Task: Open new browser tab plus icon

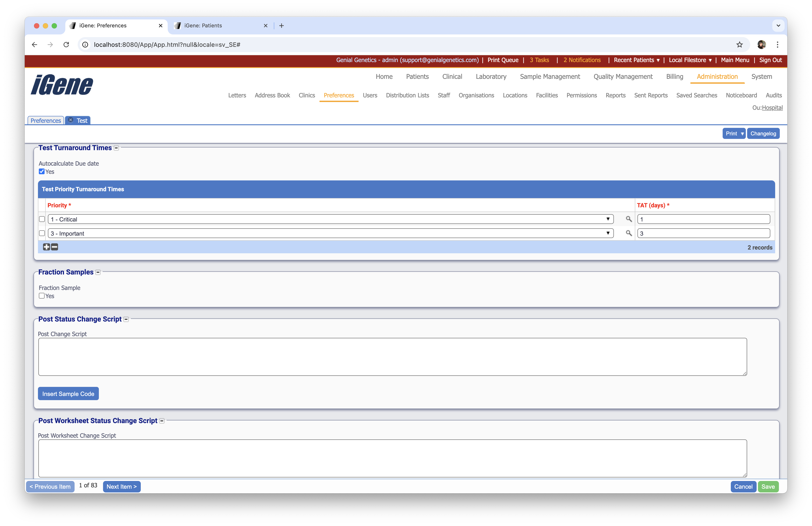Action: click(282, 26)
